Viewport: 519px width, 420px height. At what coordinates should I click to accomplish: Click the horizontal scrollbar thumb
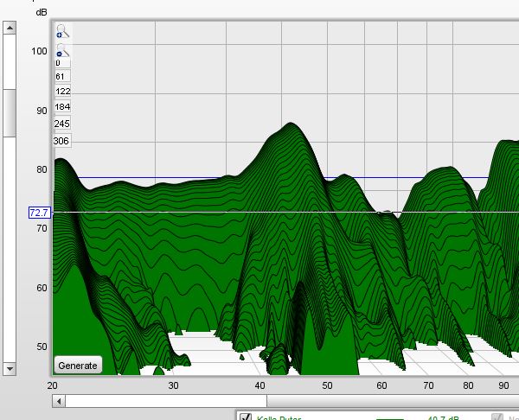tap(164, 401)
